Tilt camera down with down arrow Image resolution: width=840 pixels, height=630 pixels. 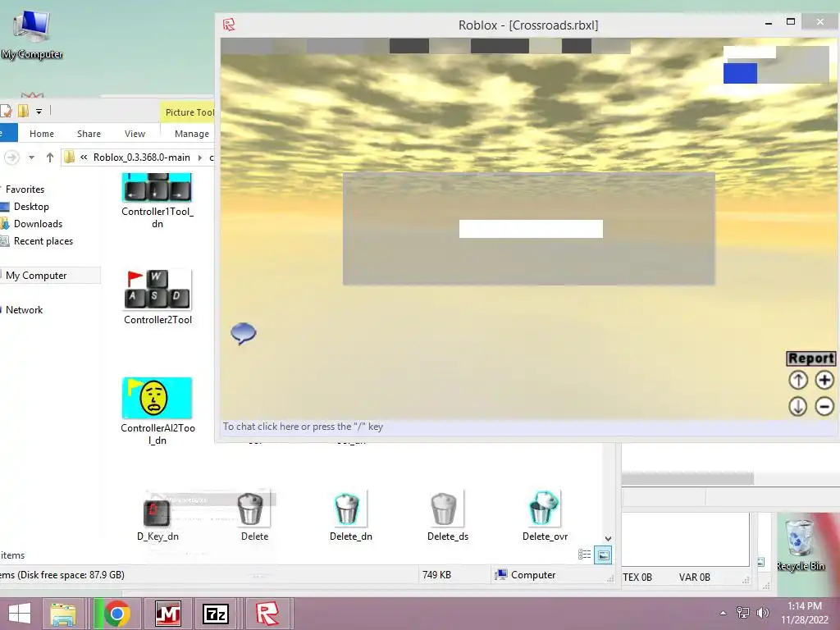[798, 406]
